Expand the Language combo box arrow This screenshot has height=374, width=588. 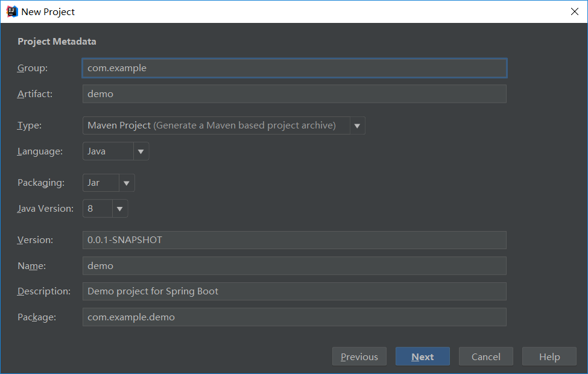click(141, 151)
